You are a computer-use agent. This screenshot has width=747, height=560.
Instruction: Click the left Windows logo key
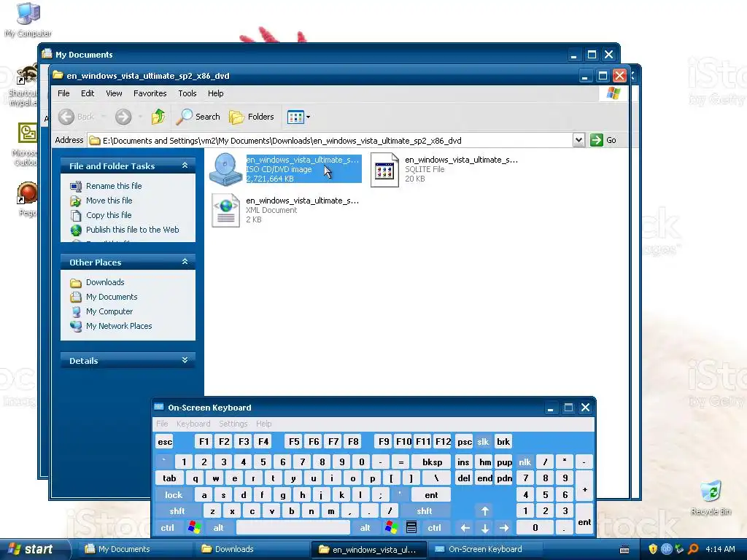coord(194,528)
